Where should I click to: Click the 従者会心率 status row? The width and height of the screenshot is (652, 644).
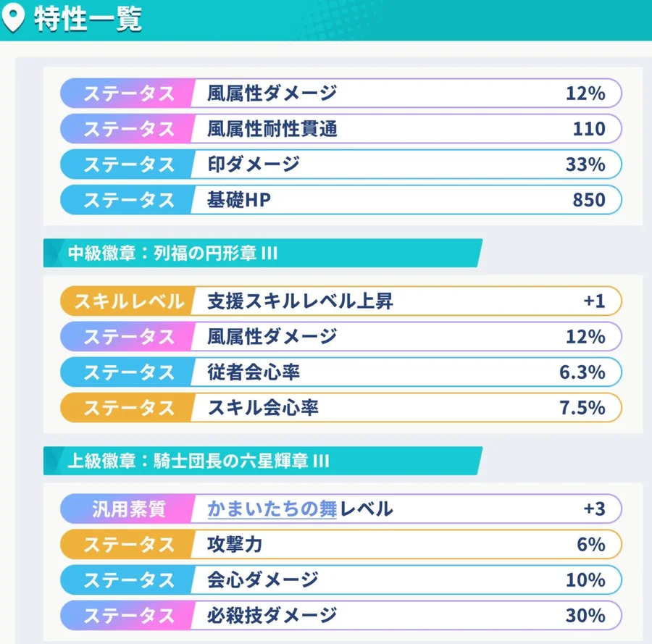(406, 372)
